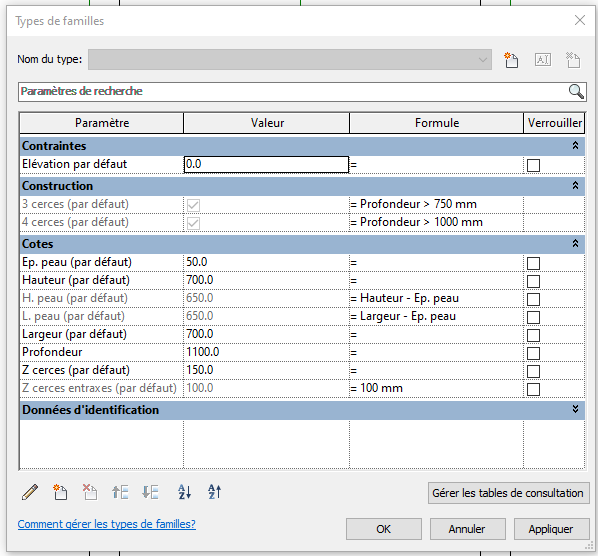Click the Ep. peau value 50.0
This screenshot has height=556, width=598.
266,262
